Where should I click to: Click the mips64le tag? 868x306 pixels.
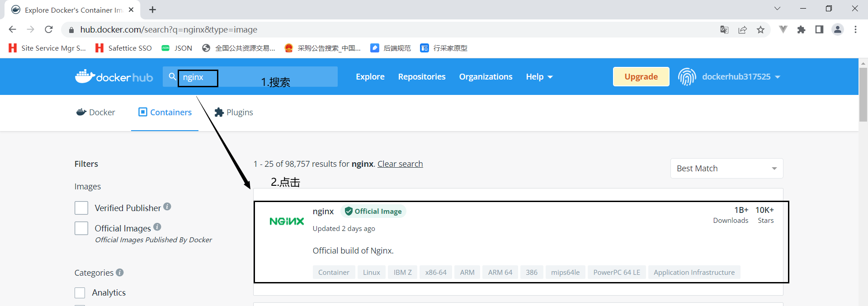pos(565,272)
